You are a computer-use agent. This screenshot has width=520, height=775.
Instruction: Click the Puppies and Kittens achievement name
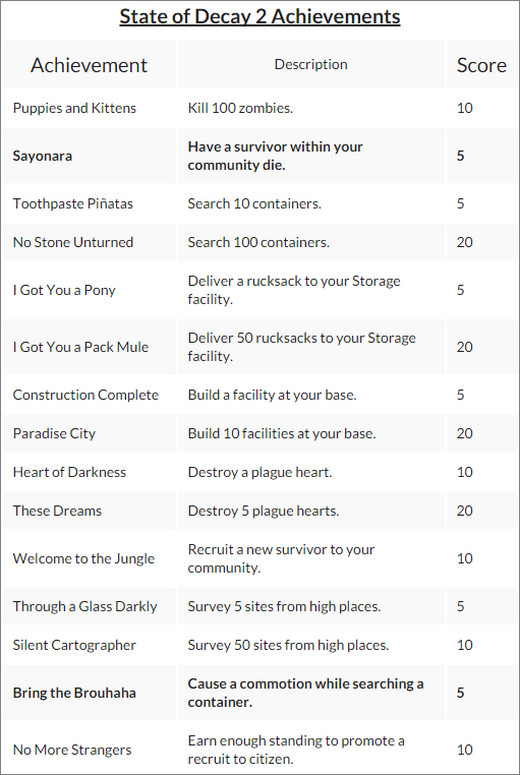[75, 108]
